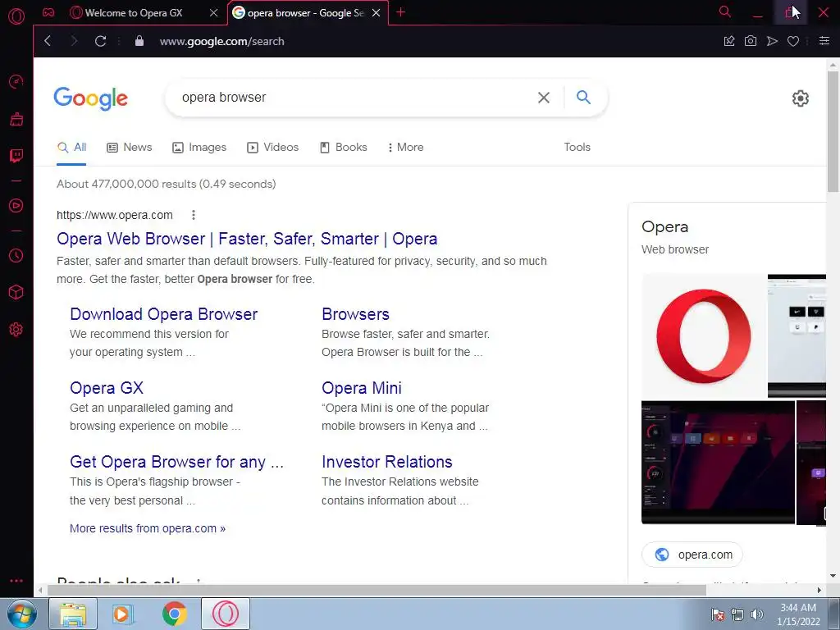
Task: Open GX Corner gamepad icon
Action: 48,12
